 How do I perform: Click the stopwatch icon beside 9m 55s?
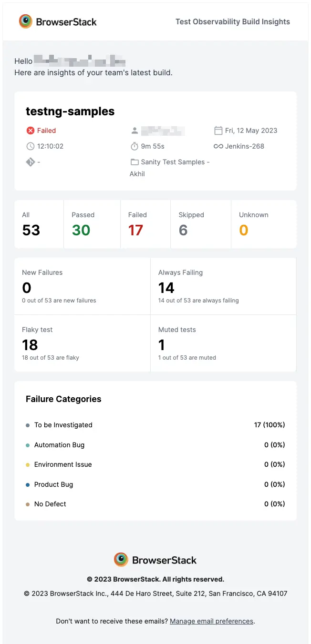click(x=135, y=146)
